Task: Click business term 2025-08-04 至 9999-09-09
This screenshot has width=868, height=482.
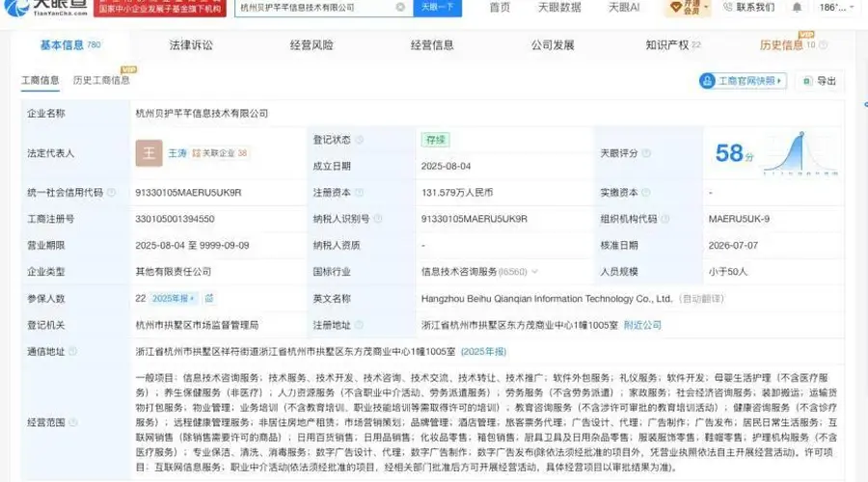Action: point(192,245)
